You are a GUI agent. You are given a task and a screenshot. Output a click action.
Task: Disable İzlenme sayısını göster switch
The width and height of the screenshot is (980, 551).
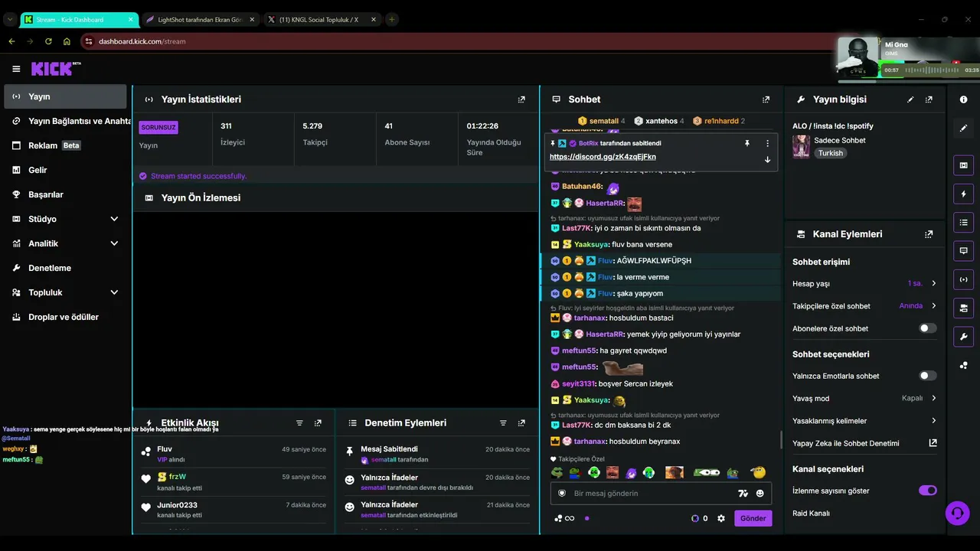927,491
